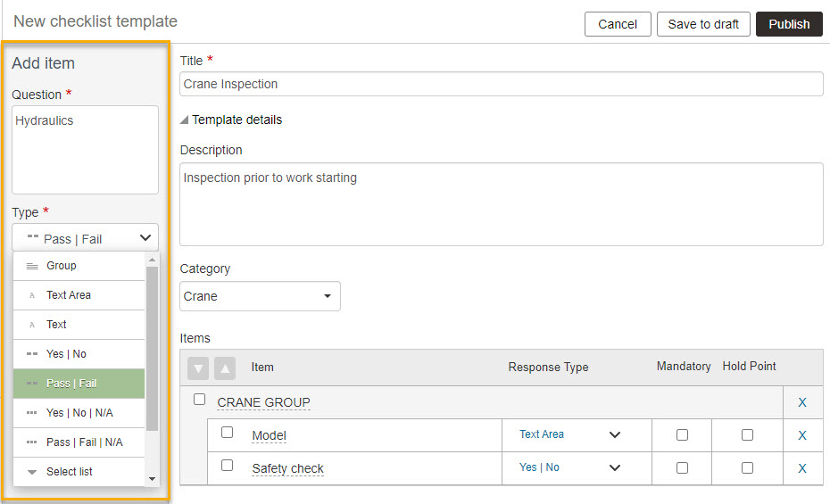
Task: Edit the Safety check item name
Action: click(x=287, y=468)
